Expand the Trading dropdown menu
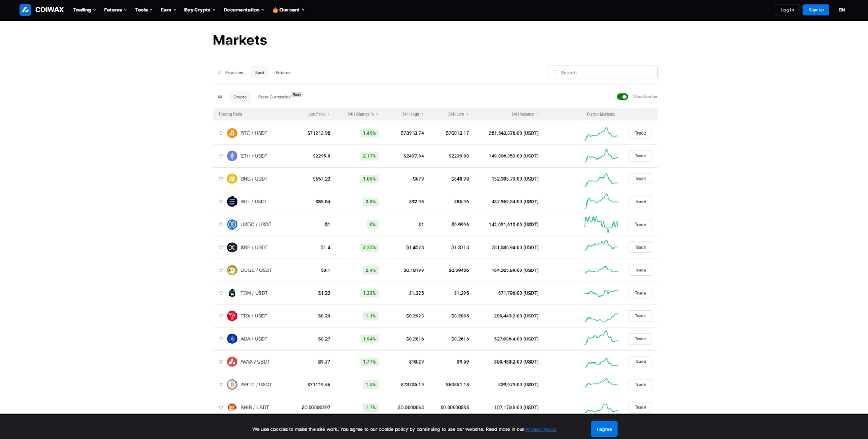 [85, 10]
